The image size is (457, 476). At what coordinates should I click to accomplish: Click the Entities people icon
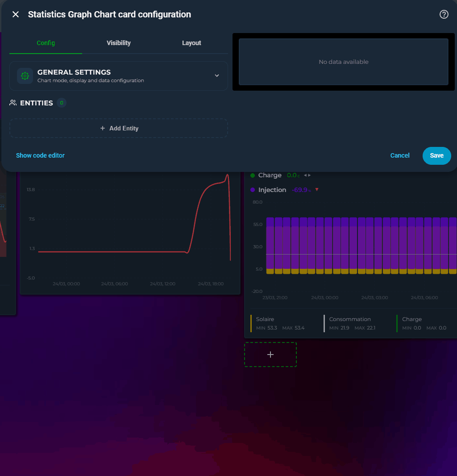tap(13, 103)
